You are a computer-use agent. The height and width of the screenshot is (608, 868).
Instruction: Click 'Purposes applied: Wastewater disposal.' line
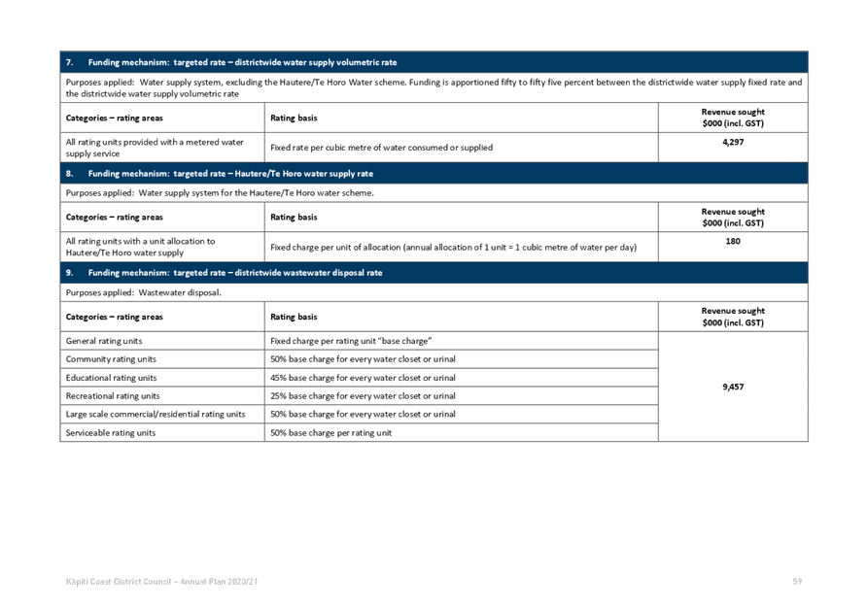tap(434, 292)
